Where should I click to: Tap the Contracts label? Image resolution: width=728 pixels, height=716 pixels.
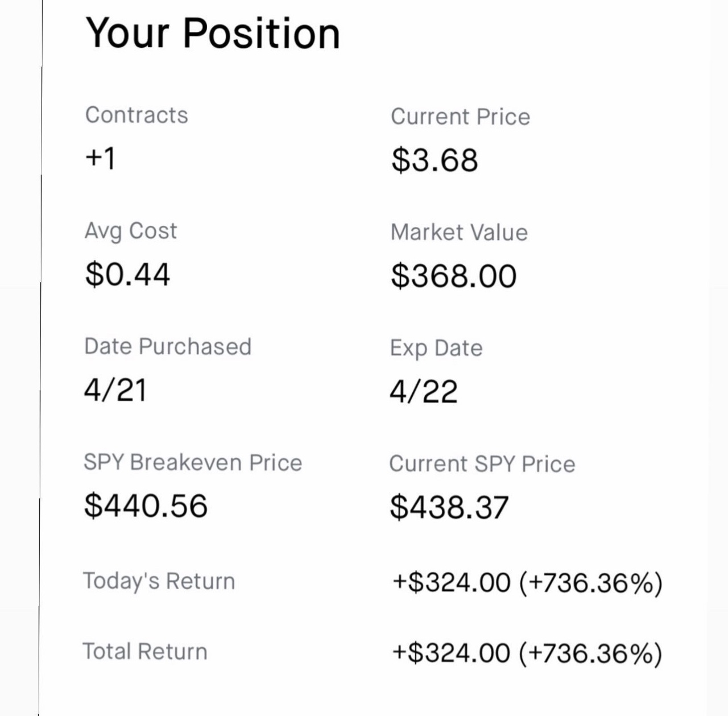click(x=136, y=115)
